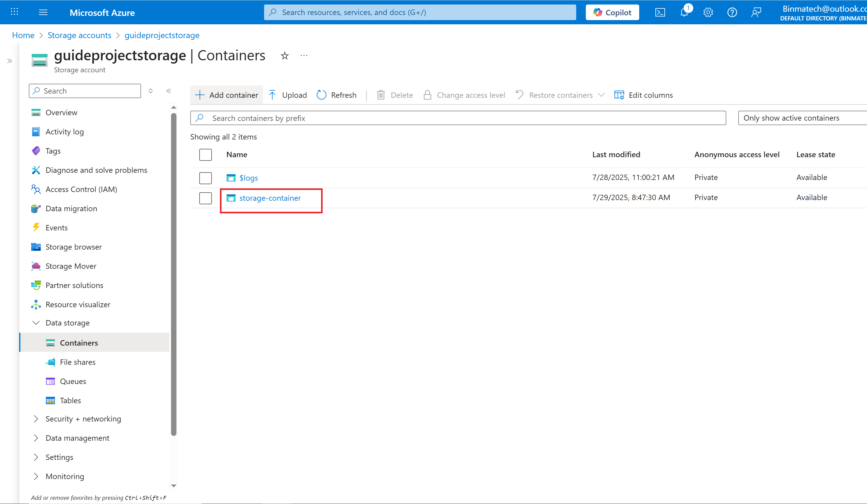Screen dimensions: 867x504
Task: Tick the storage-container row checkbox
Action: coord(205,198)
